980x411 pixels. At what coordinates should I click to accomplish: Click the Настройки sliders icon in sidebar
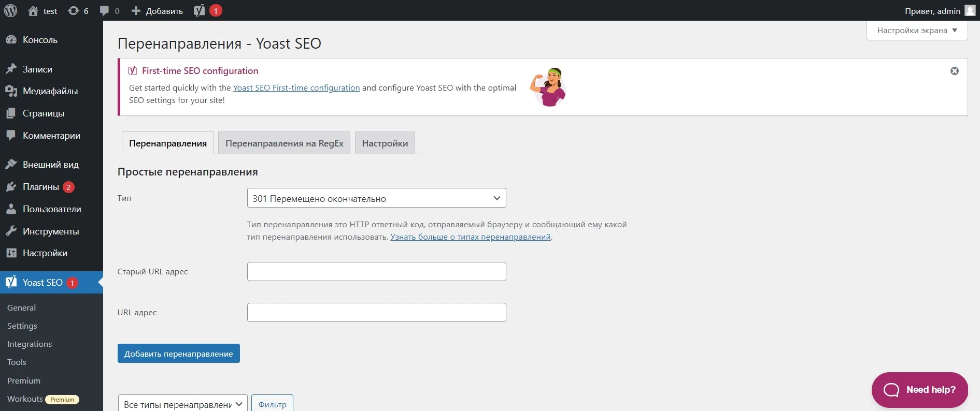tap(11, 253)
